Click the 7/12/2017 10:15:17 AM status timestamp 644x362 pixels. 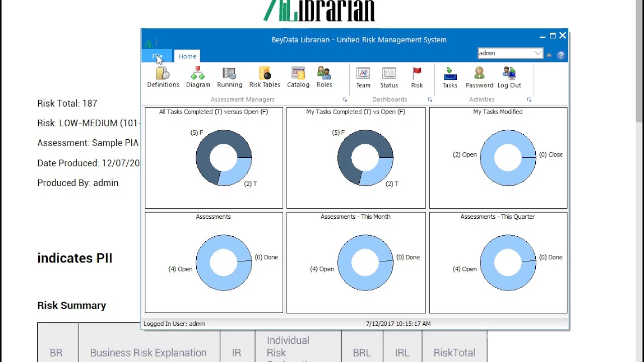point(398,324)
